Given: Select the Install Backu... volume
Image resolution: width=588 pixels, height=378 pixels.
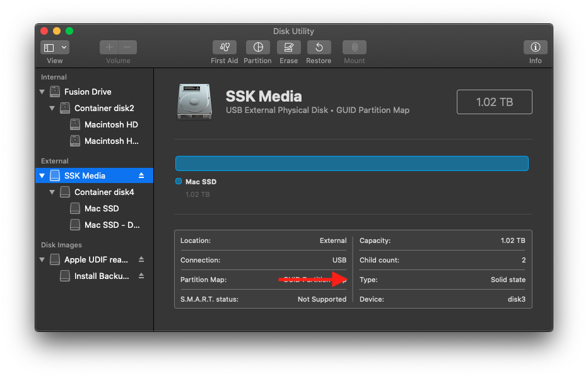Looking at the screenshot, I should tap(94, 276).
